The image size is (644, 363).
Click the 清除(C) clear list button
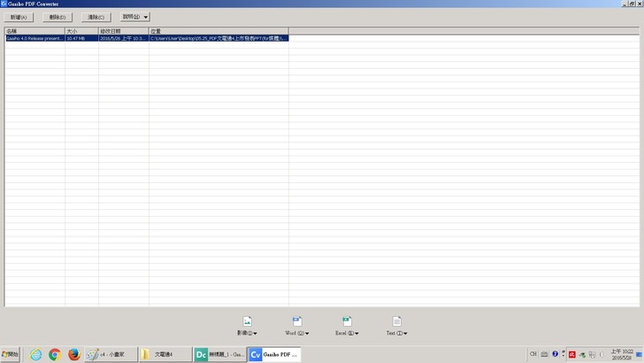pyautogui.click(x=96, y=18)
